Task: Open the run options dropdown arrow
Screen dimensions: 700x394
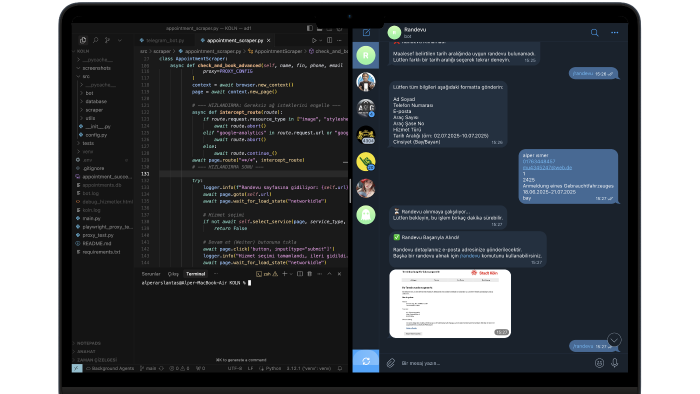Action: tap(321, 40)
